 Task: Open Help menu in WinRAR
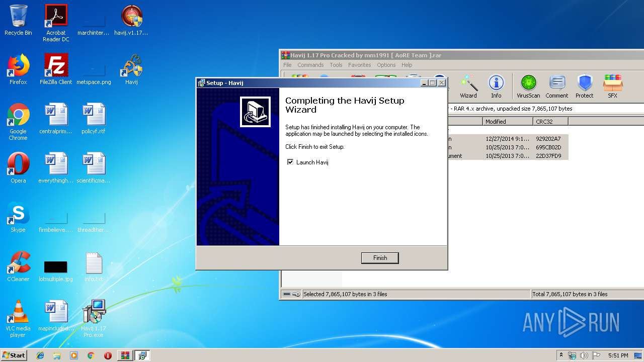pyautogui.click(x=407, y=65)
